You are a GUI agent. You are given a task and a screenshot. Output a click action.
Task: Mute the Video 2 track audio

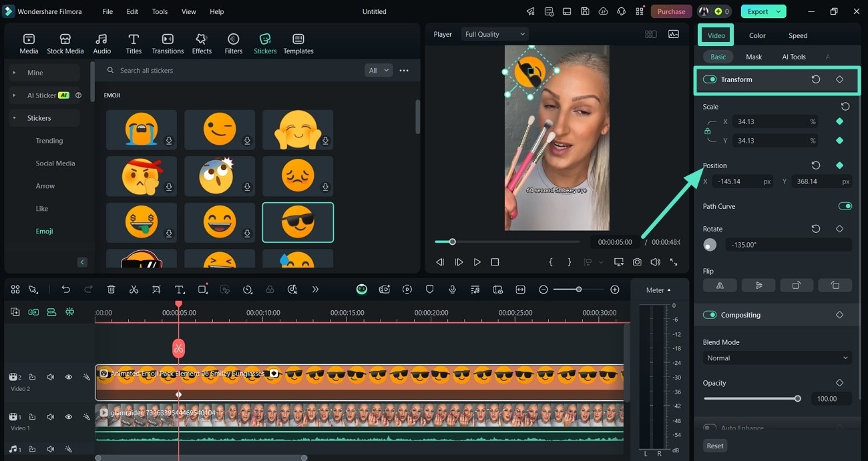pos(50,377)
